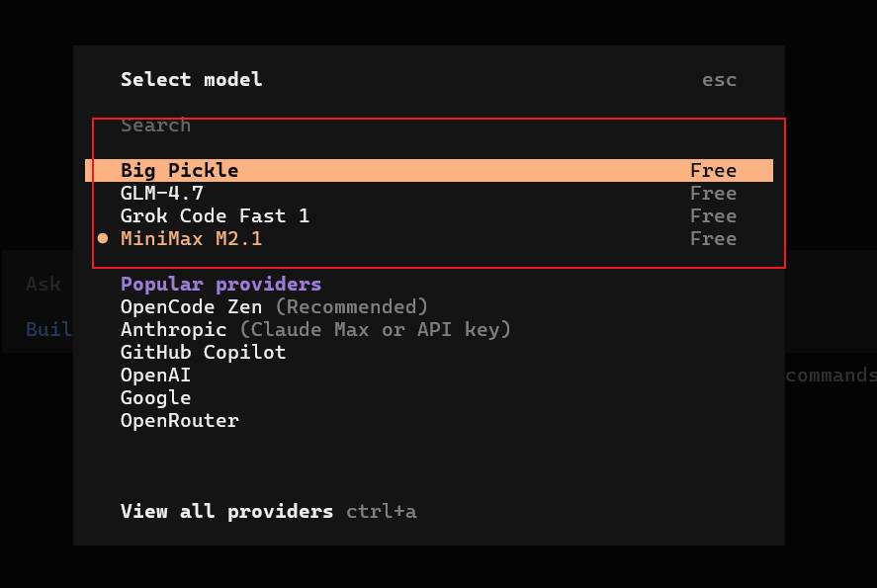This screenshot has width=877, height=588.
Task: Open the GitHub Copilot provider
Action: [203, 352]
